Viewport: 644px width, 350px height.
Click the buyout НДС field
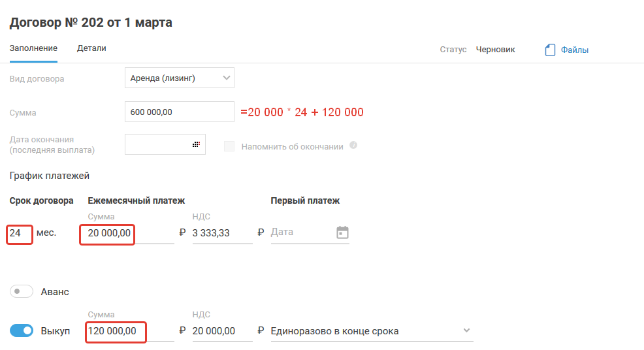click(221, 331)
